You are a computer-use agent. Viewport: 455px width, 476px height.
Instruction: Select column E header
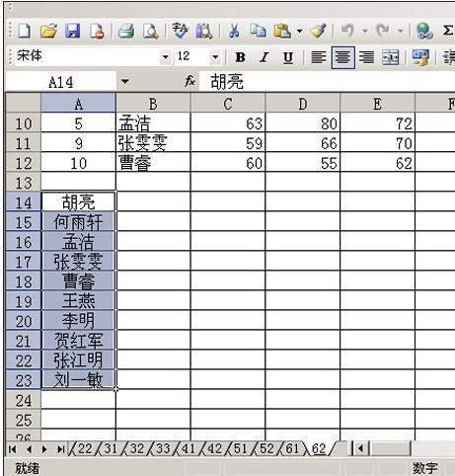pos(377,104)
